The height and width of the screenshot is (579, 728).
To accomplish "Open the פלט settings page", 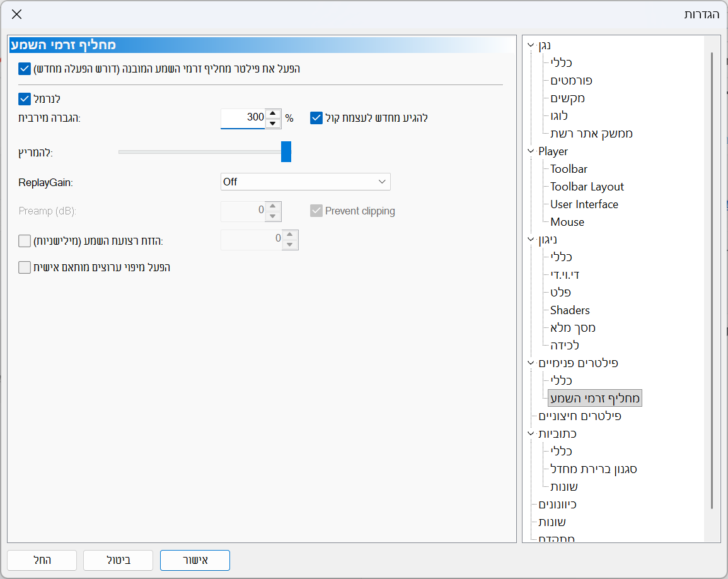I will [560, 292].
